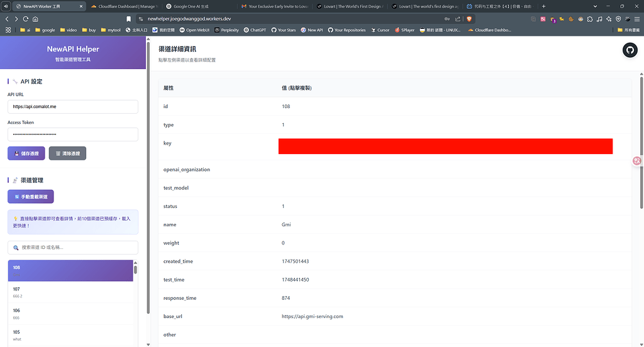The width and height of the screenshot is (644, 347).
Task: Click the browser address bar URL
Action: click(189, 19)
